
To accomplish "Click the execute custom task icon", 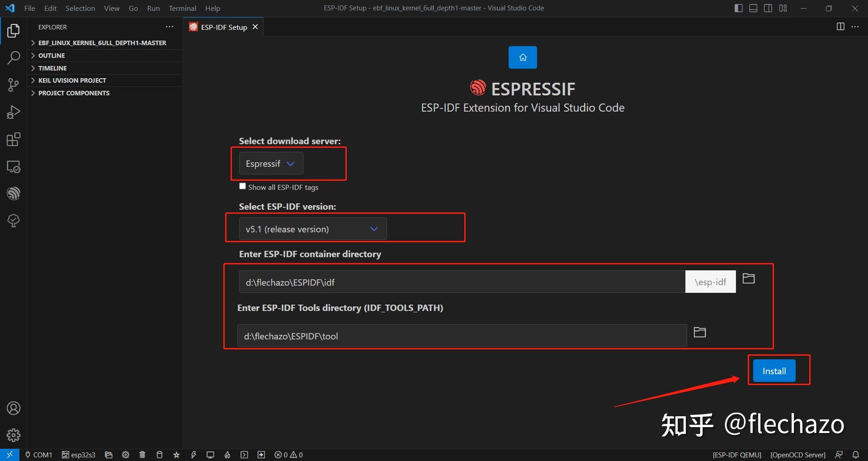I will (261, 455).
